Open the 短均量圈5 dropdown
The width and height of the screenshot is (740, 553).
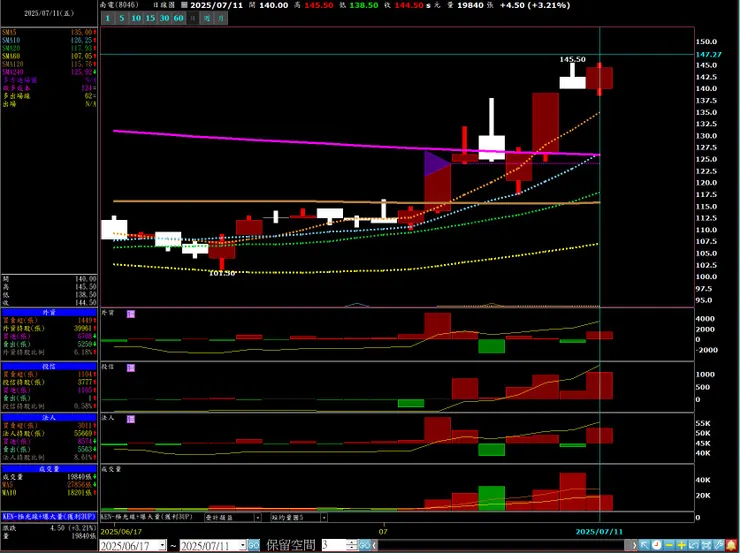click(298, 517)
